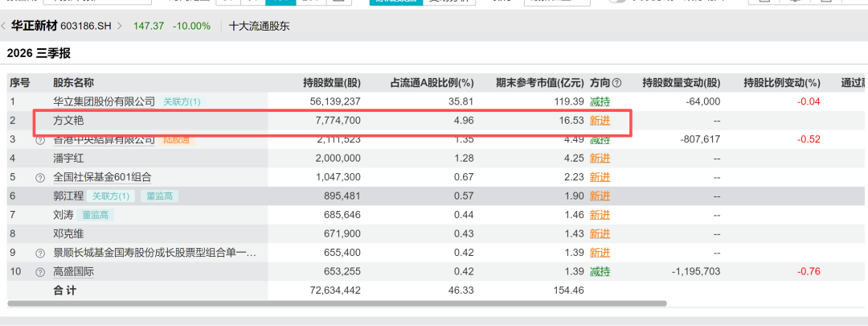
Task: Click info icon before 高盛国际
Action: (x=40, y=272)
